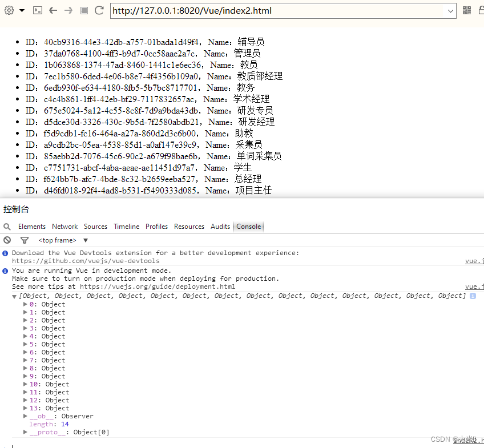Image resolution: width=484 pixels, height=448 pixels.
Task: Click the info icon beside Devtools message
Action: click(5, 253)
